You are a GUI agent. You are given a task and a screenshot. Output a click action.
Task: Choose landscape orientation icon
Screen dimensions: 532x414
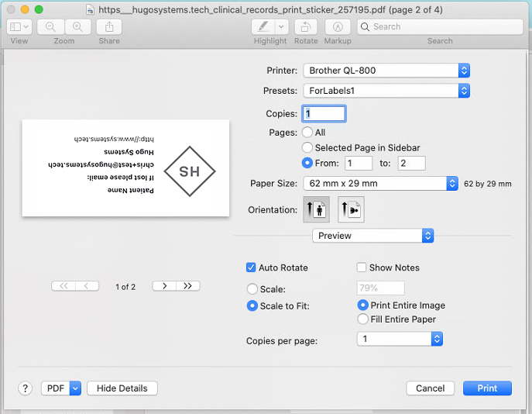pos(351,209)
